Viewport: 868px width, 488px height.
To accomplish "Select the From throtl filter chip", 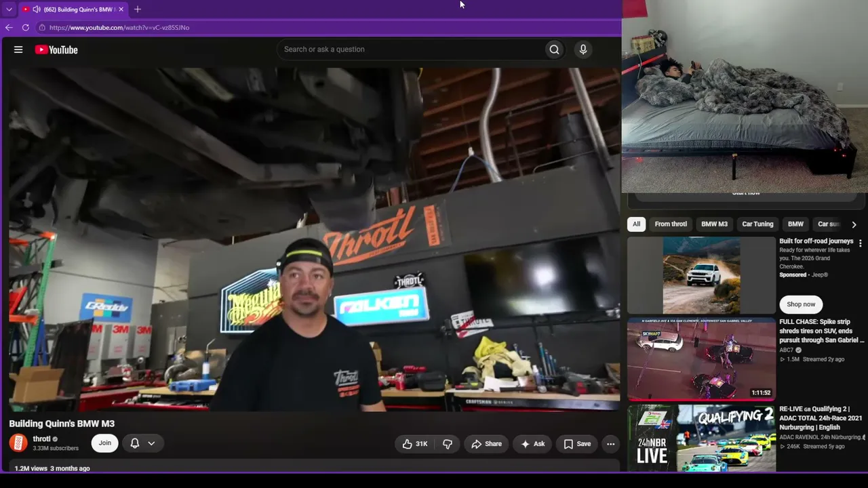I will click(671, 224).
